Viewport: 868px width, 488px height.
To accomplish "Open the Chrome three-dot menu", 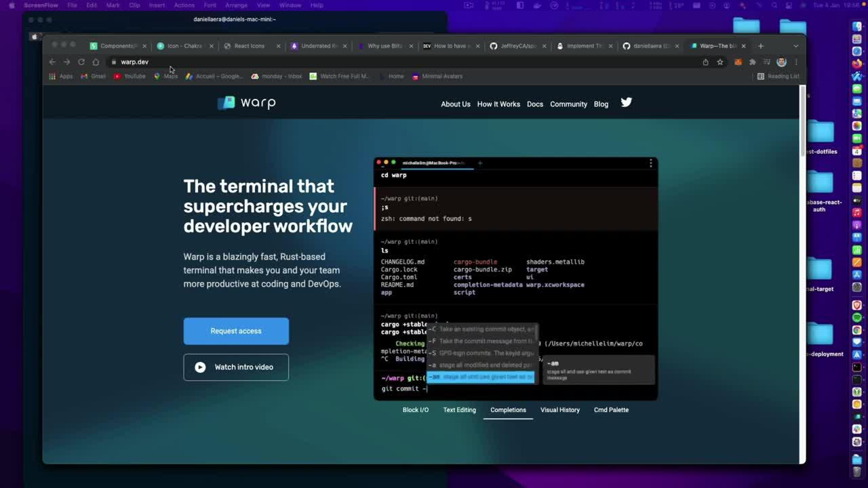I will point(795,62).
